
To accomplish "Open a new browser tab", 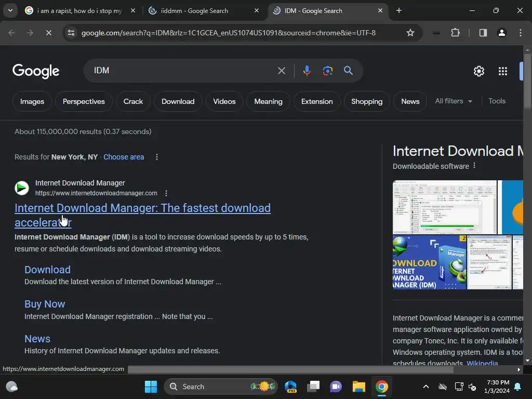I will pos(398,10).
